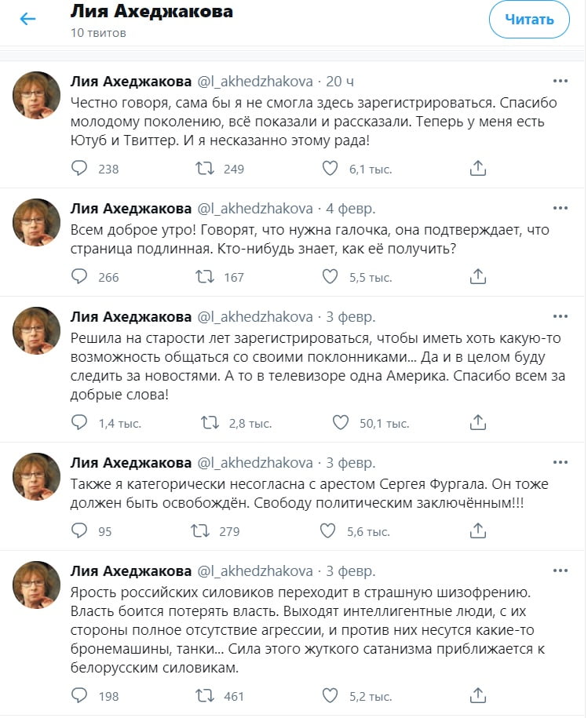588x718 pixels.
Task: Reply to the tweet with 266 replies
Action: point(79,276)
